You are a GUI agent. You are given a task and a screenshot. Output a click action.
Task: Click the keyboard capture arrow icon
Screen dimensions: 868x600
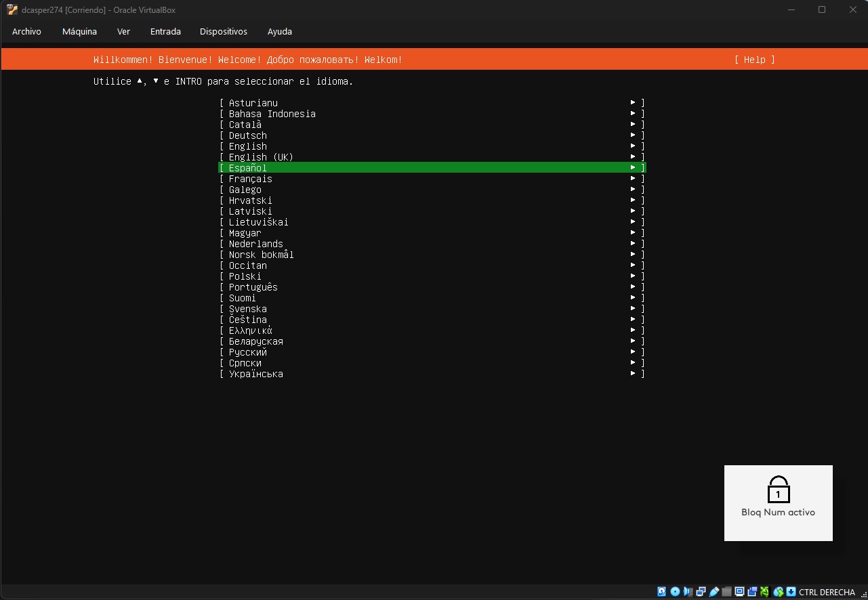point(791,592)
